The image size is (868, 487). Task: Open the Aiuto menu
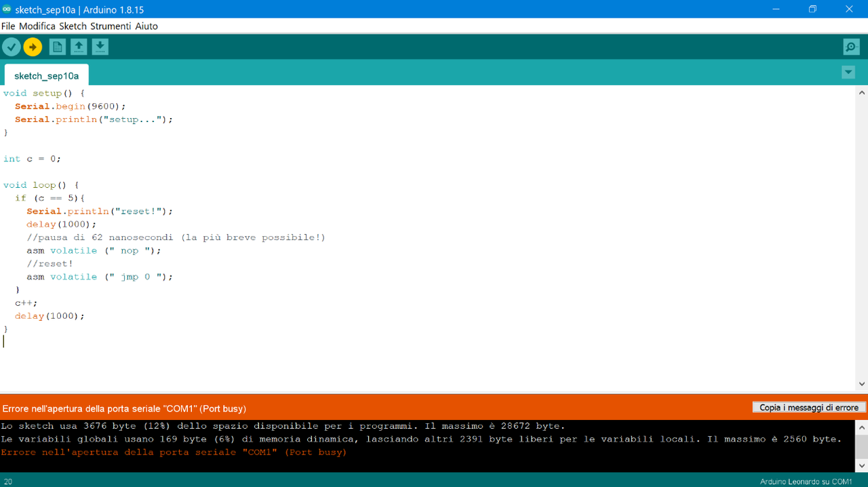coord(146,26)
